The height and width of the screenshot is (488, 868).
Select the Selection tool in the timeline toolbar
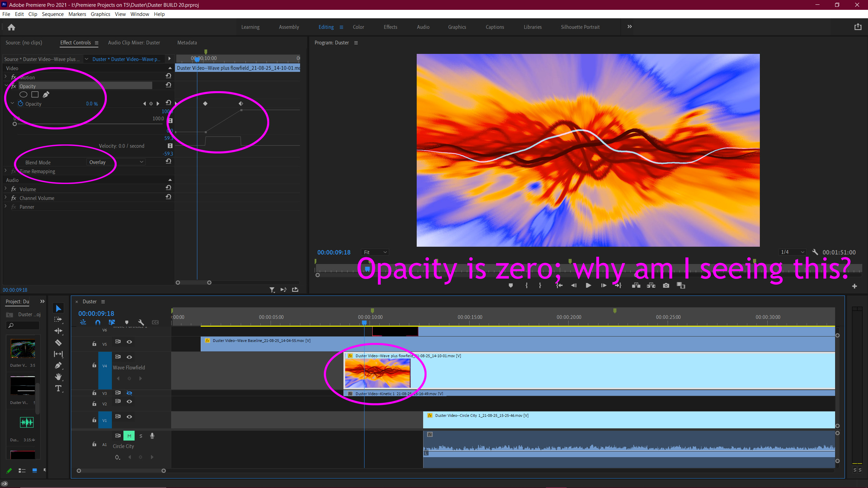[x=58, y=308]
